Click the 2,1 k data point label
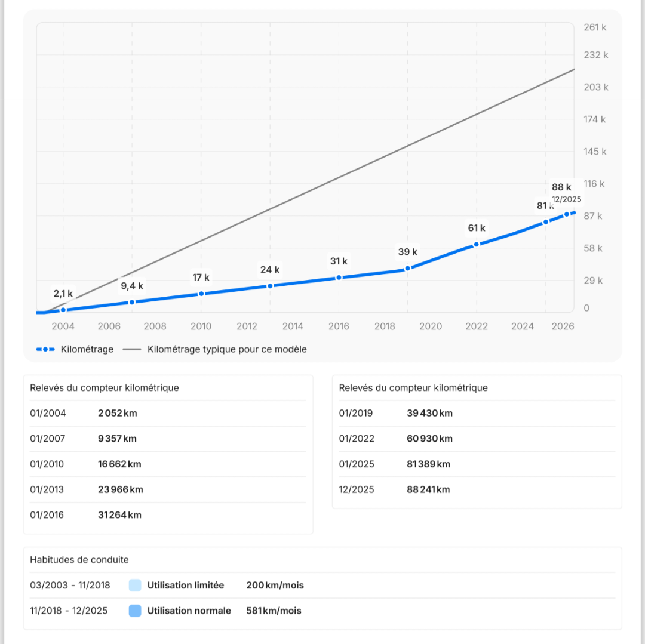 (63, 294)
